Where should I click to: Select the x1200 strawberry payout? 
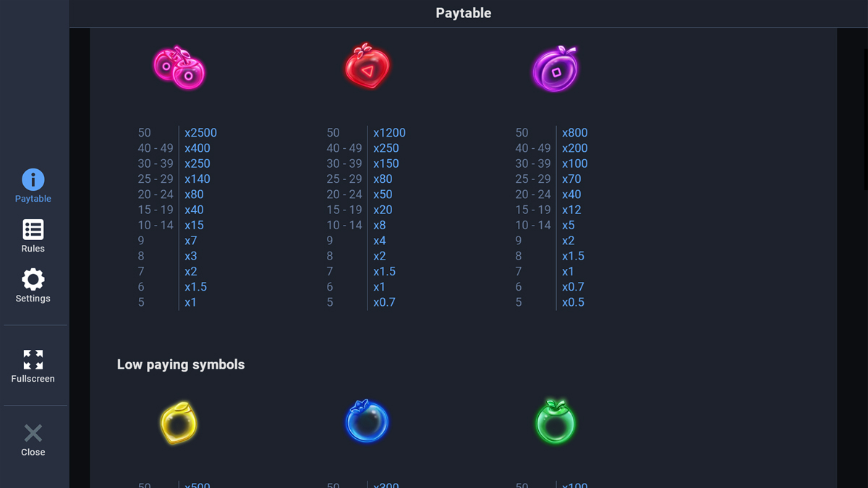click(x=389, y=133)
